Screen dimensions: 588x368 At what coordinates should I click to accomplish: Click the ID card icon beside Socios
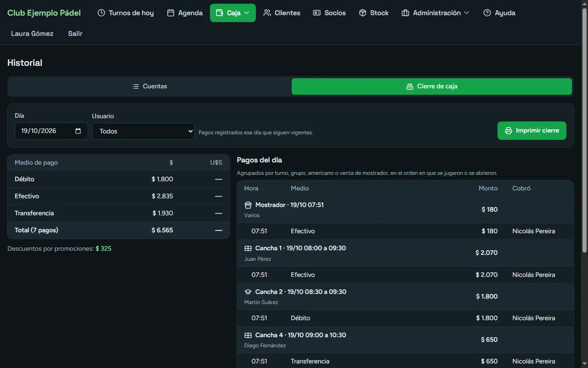click(317, 13)
